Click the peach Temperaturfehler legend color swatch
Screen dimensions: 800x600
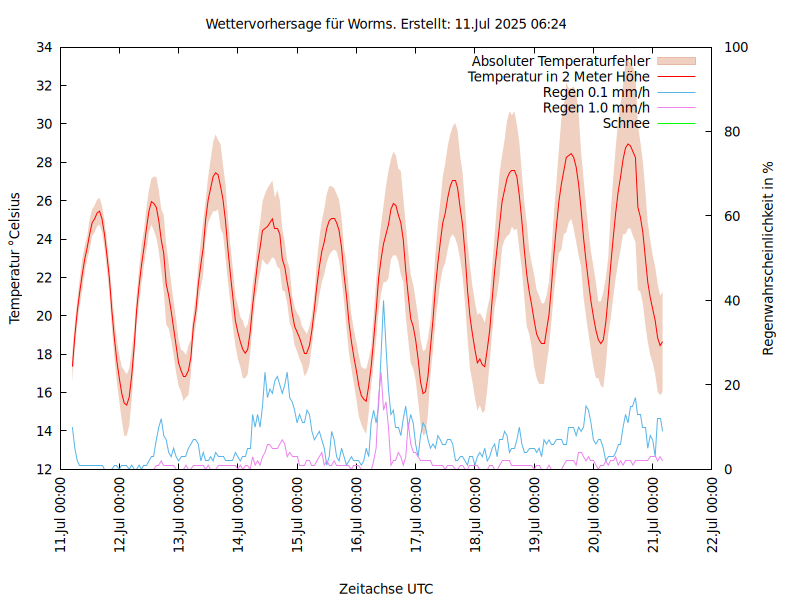point(675,61)
